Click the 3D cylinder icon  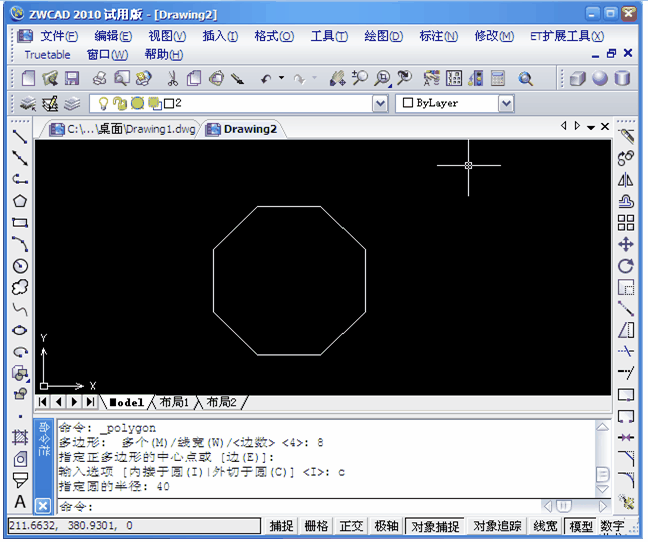[622, 78]
